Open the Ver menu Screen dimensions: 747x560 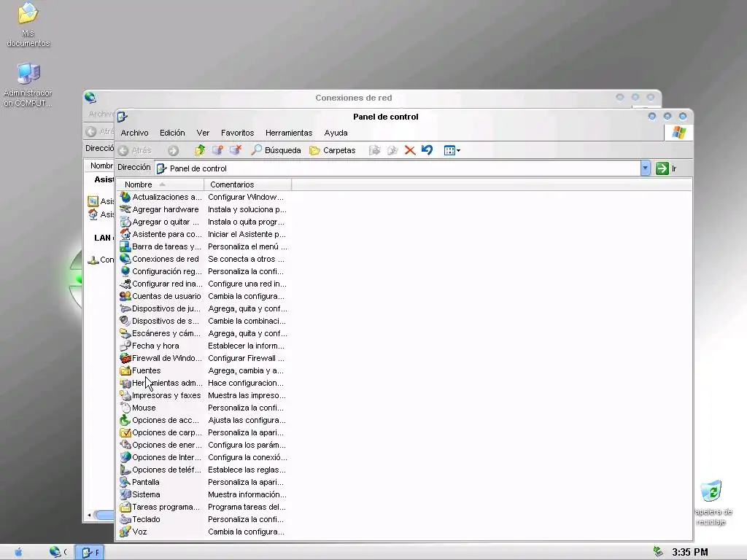pos(203,133)
